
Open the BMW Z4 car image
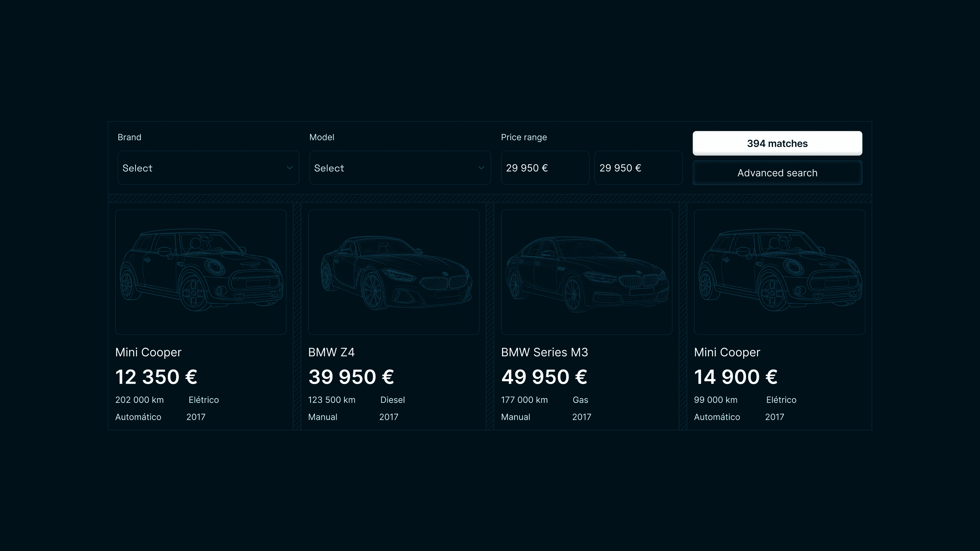pyautogui.click(x=394, y=272)
